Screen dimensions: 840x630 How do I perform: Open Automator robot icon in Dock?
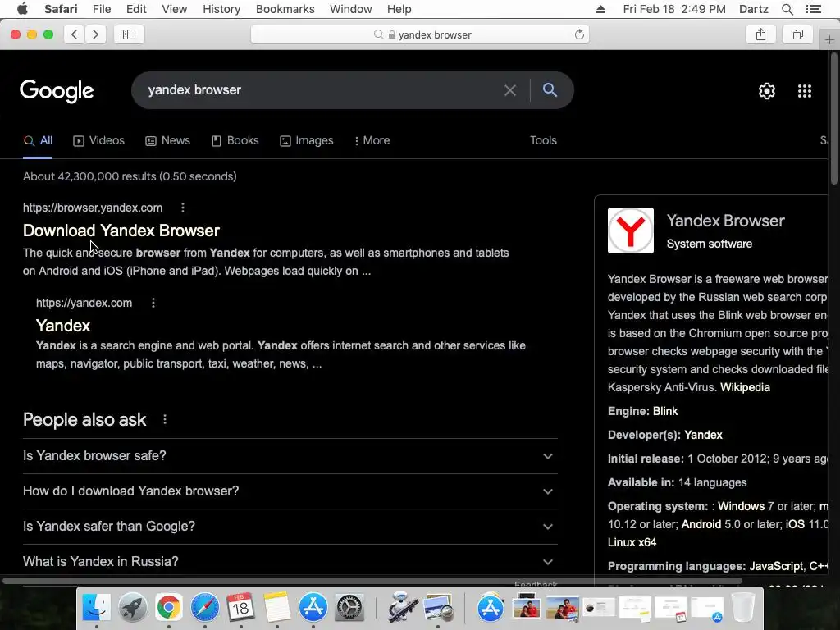402,606
